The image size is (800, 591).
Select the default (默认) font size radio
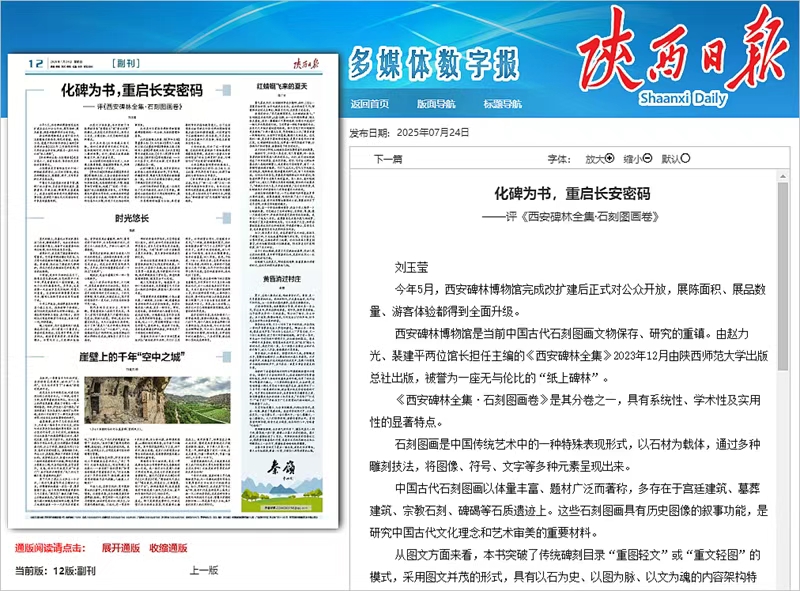pos(686,158)
